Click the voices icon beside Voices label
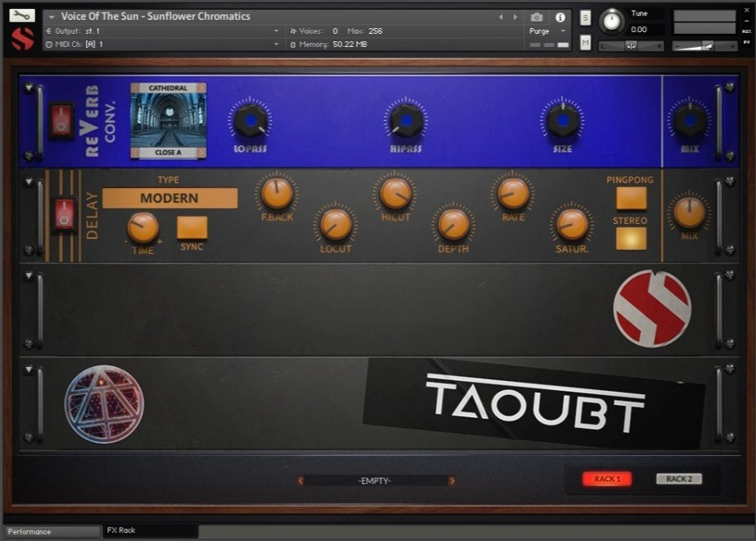Screen dimensions: 756x541 293,31
